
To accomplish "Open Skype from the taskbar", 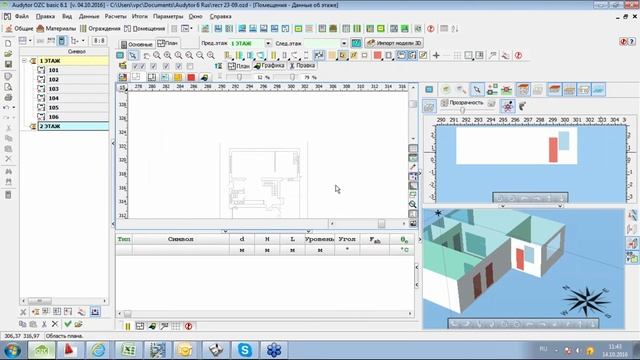I will tap(245, 350).
